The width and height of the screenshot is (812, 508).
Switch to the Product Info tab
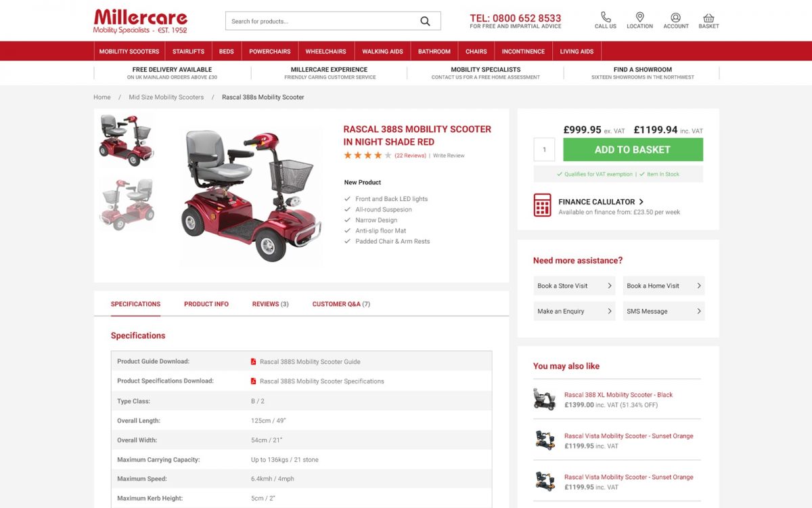[x=206, y=304]
